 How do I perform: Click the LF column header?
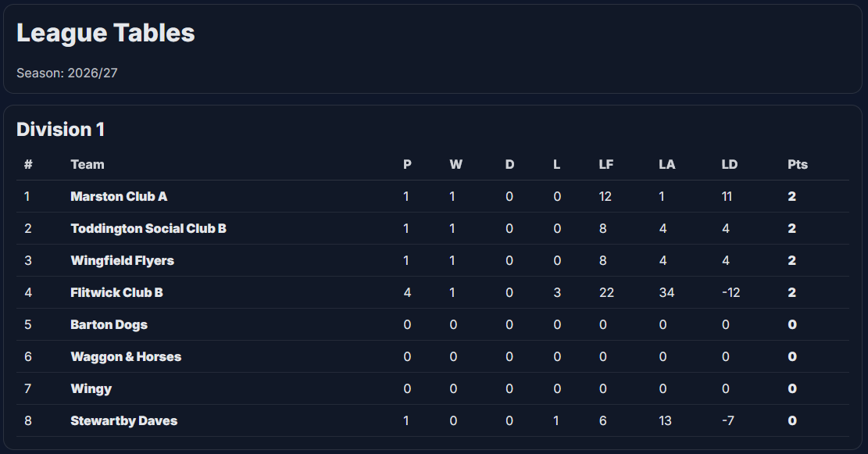tap(605, 164)
